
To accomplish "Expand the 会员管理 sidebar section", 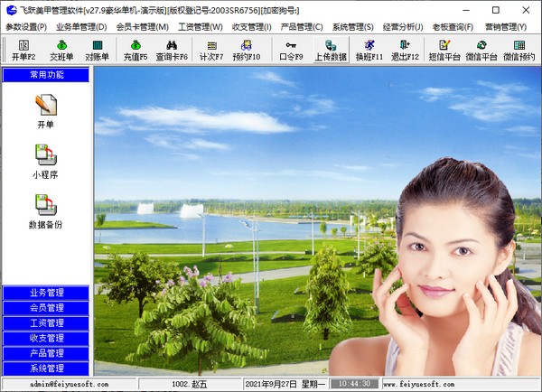I will click(x=46, y=308).
